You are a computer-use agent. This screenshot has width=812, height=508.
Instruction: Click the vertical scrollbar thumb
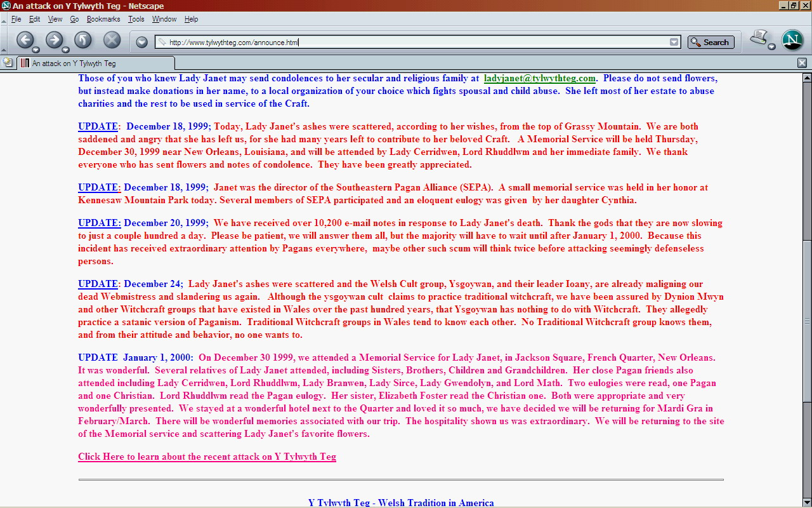click(x=807, y=321)
